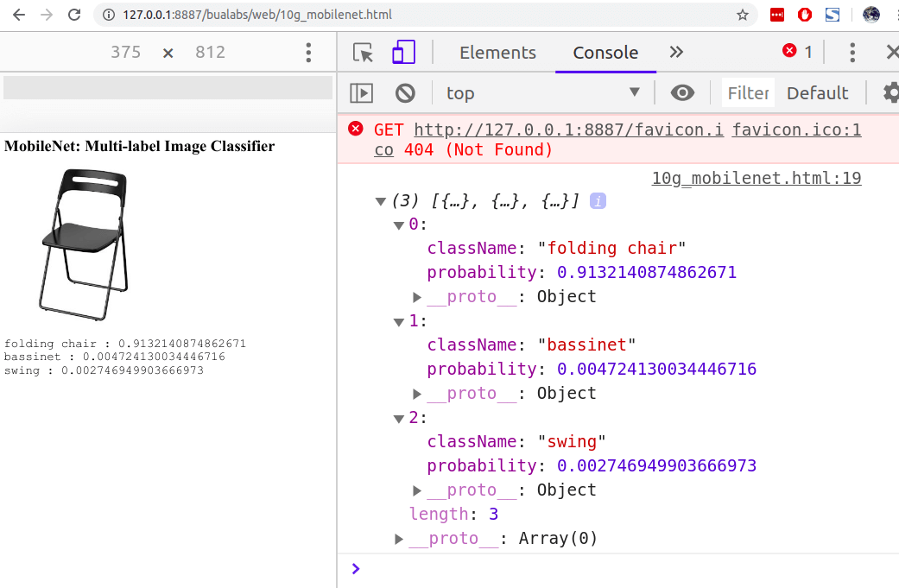The width and height of the screenshot is (899, 588).
Task: Collapse array item 0 in the console
Action: (399, 225)
